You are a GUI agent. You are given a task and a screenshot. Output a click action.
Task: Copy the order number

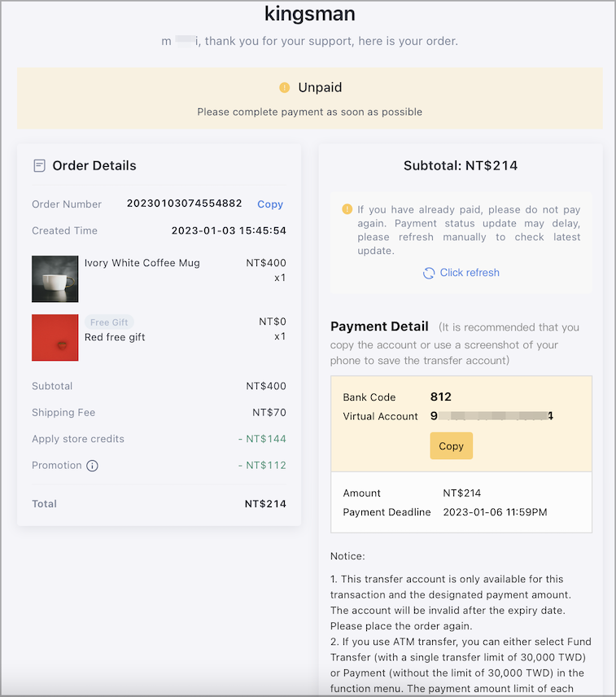(x=270, y=204)
